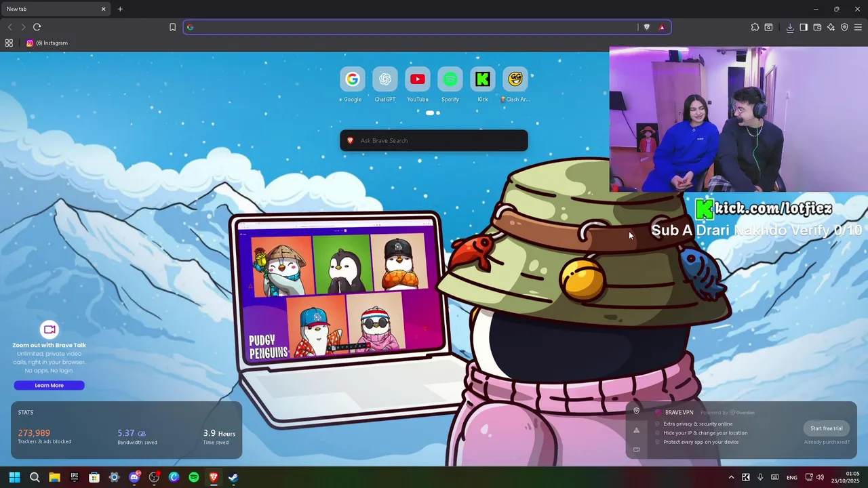Image resolution: width=868 pixels, height=488 pixels.
Task: Open a new tab with plus button
Action: point(120,9)
